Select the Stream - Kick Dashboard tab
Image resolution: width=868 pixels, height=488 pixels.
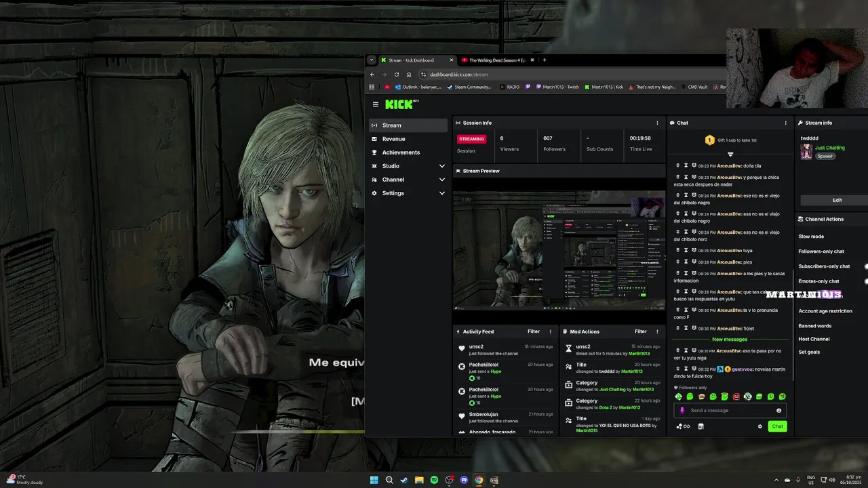(x=416, y=60)
